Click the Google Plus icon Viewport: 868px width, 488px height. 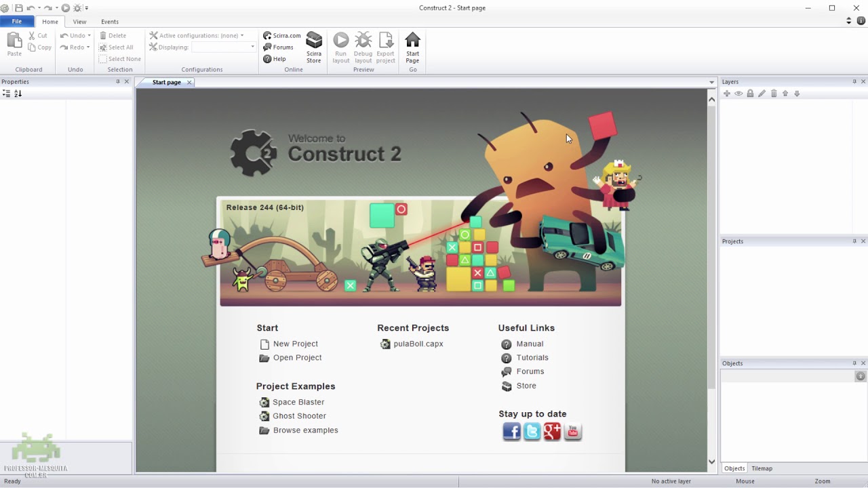tap(553, 431)
